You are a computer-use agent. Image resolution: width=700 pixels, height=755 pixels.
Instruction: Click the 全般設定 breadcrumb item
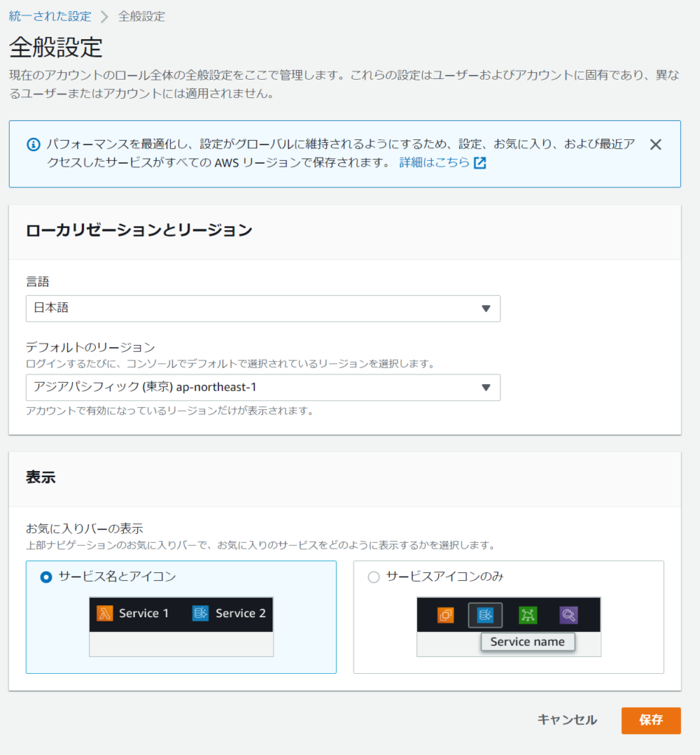point(141,16)
